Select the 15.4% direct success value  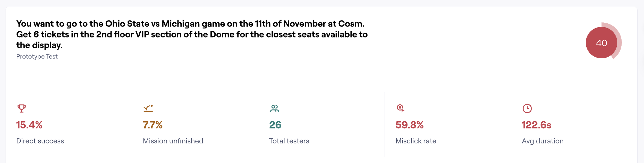pyautogui.click(x=29, y=125)
